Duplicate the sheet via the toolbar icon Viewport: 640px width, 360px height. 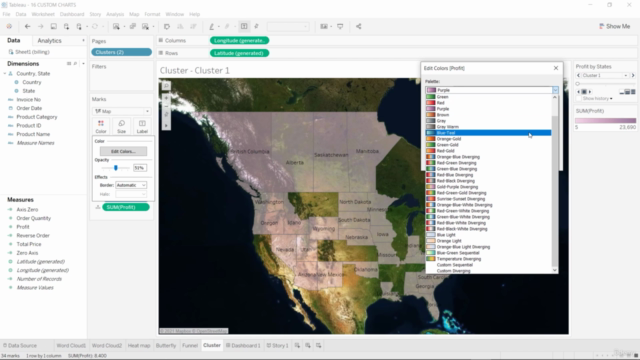[133, 26]
